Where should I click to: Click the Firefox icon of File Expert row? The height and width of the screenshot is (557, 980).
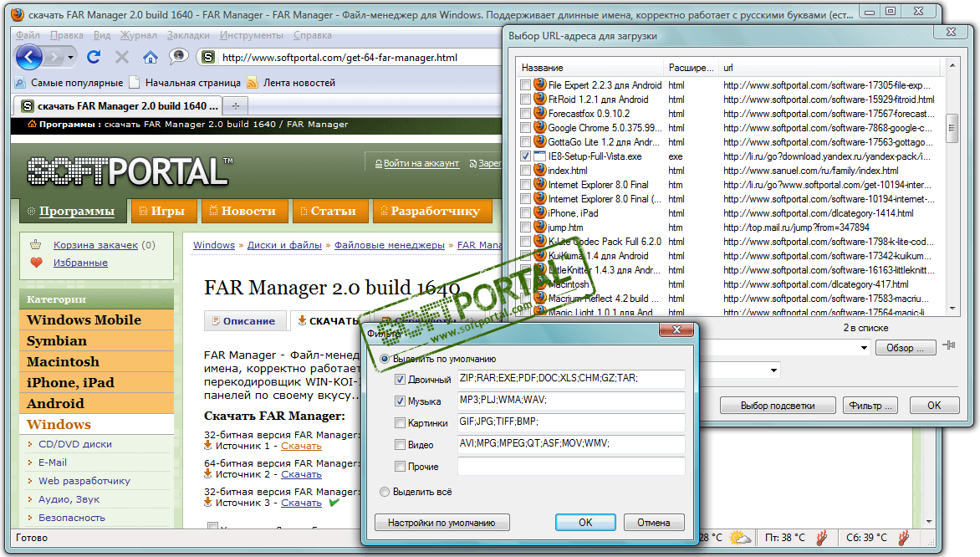(540, 84)
